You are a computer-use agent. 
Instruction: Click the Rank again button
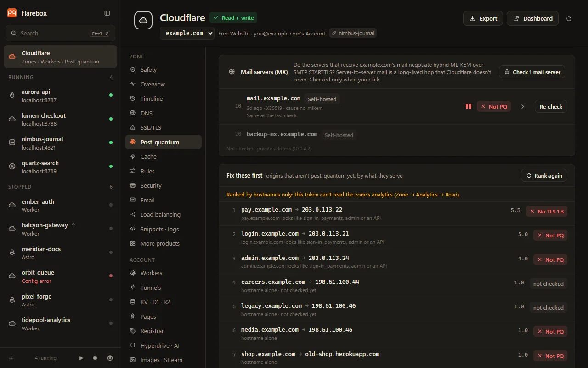coord(544,175)
